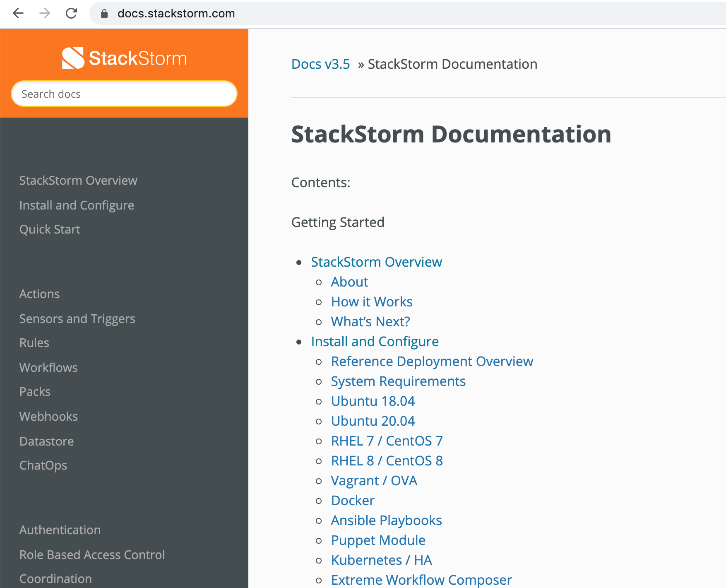The image size is (726, 588).
Task: Select Packs in the sidebar
Action: [x=35, y=392]
